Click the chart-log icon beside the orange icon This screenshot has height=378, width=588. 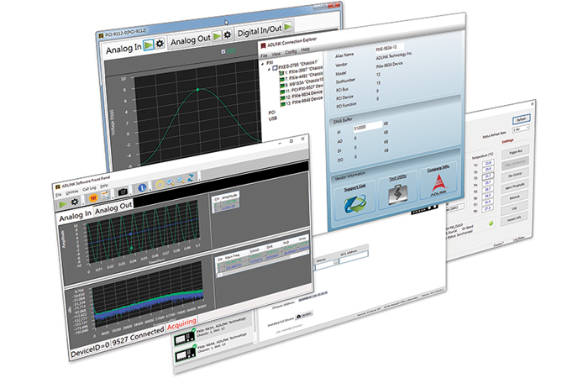pos(105,195)
